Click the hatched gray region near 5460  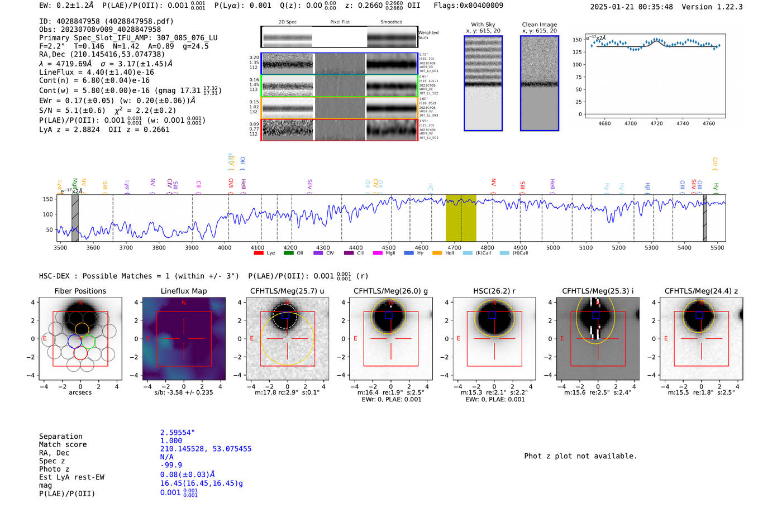705,218
